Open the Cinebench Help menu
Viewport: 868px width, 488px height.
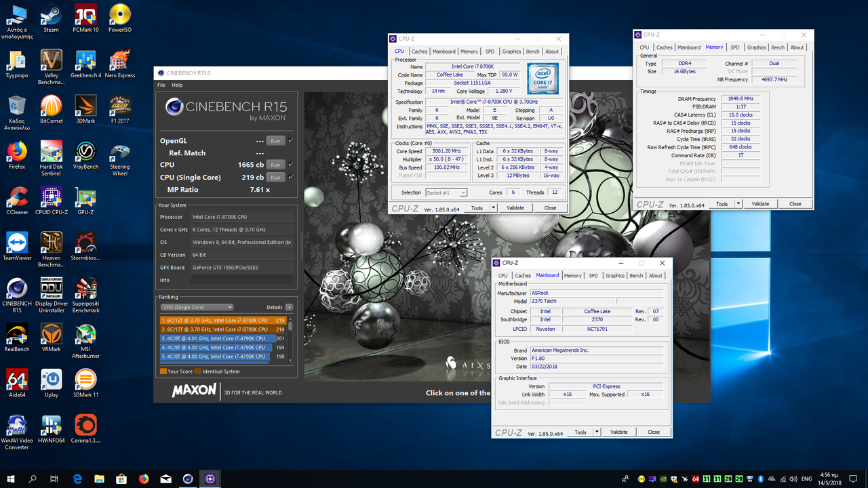pyautogui.click(x=177, y=85)
